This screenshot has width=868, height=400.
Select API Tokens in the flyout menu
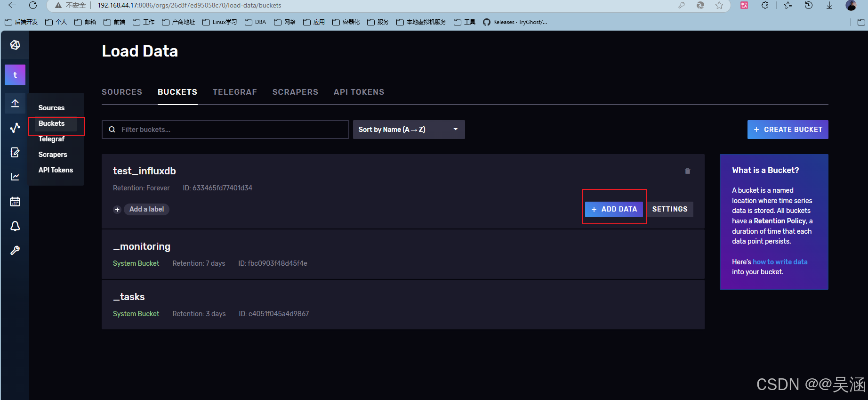[56, 170]
